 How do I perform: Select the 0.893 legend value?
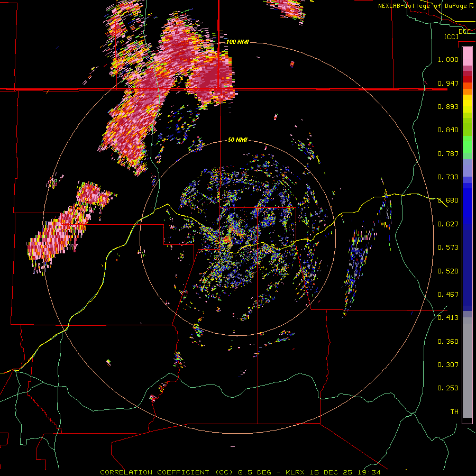(x=448, y=106)
